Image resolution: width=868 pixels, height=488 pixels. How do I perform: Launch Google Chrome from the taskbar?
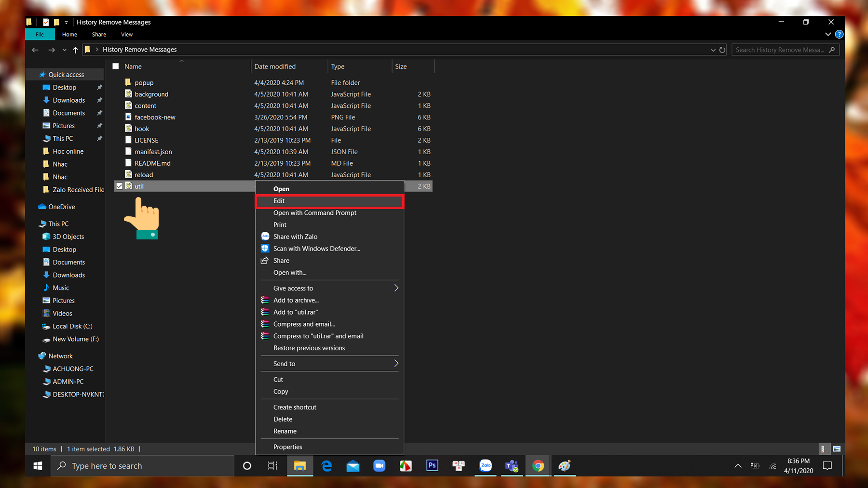(x=538, y=465)
